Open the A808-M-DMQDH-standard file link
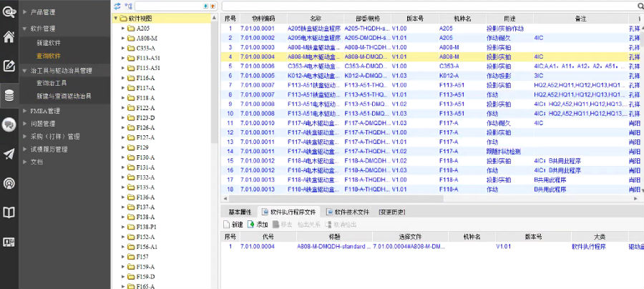 (331, 246)
